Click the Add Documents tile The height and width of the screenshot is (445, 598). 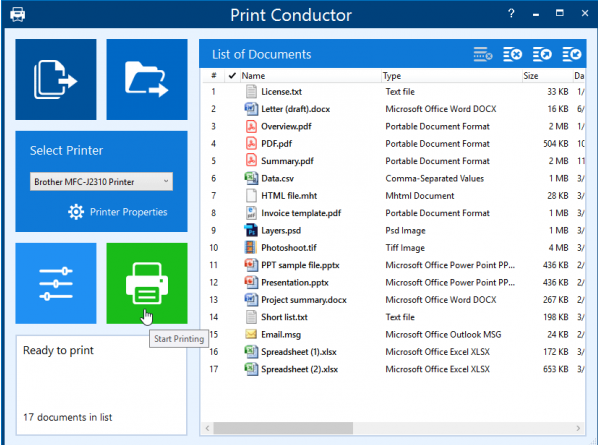tap(56, 79)
